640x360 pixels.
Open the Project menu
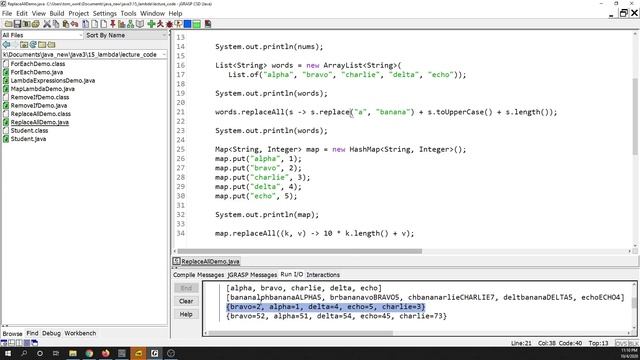click(x=78, y=13)
